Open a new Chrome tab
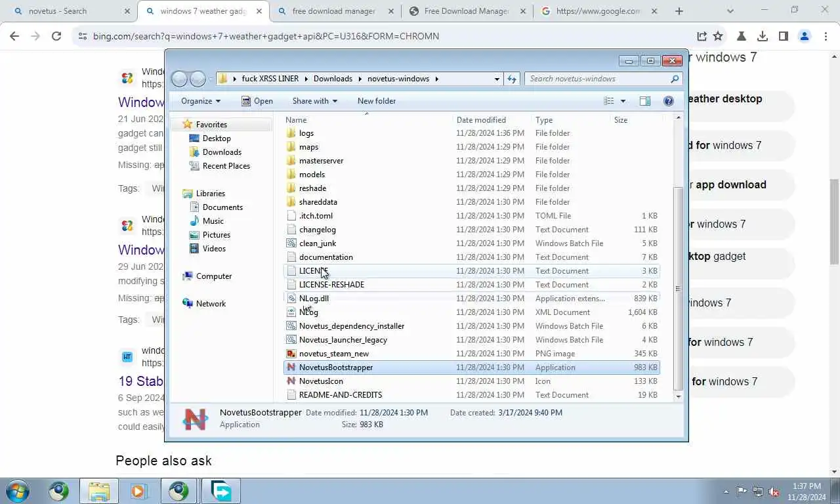This screenshot has width=840, height=504. [679, 11]
